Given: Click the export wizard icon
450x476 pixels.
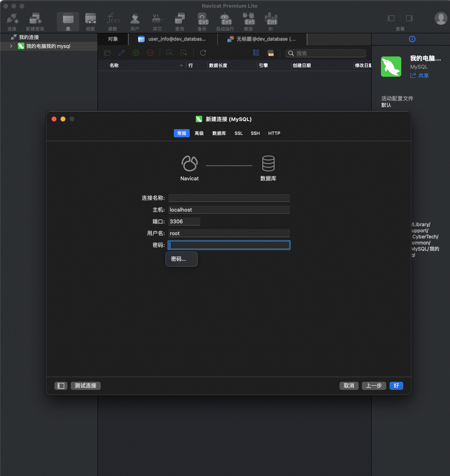Looking at the screenshot, I should pyautogui.click(x=184, y=53).
